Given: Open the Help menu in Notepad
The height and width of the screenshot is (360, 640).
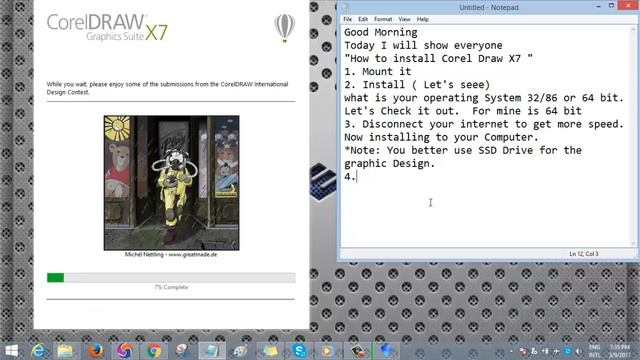Looking at the screenshot, I should pyautogui.click(x=422, y=19).
